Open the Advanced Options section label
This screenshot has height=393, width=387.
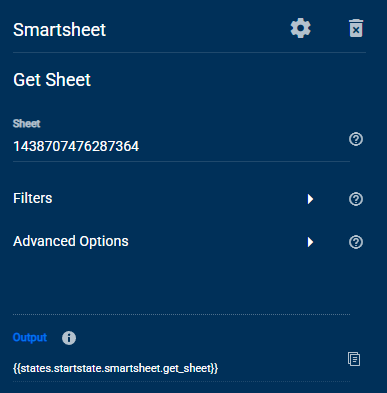[71, 241]
